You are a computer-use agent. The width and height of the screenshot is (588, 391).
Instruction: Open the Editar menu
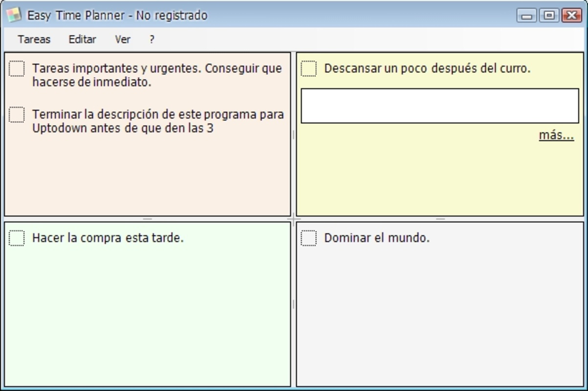click(82, 40)
